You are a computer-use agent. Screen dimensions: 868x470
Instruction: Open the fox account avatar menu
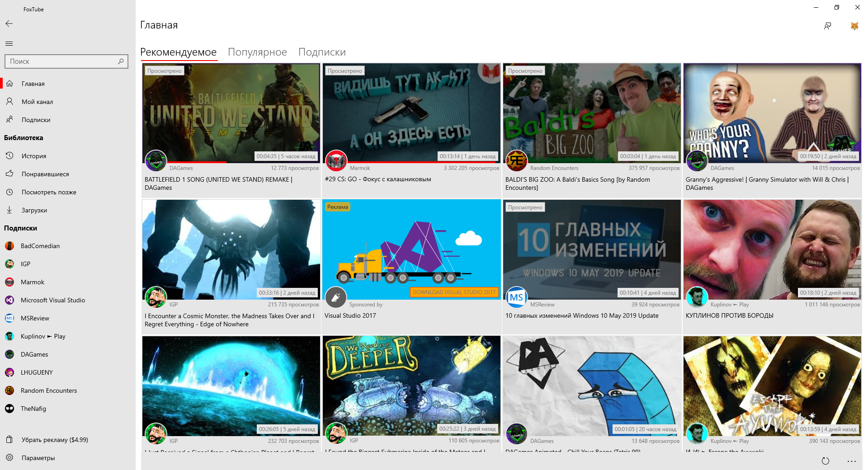(x=854, y=26)
